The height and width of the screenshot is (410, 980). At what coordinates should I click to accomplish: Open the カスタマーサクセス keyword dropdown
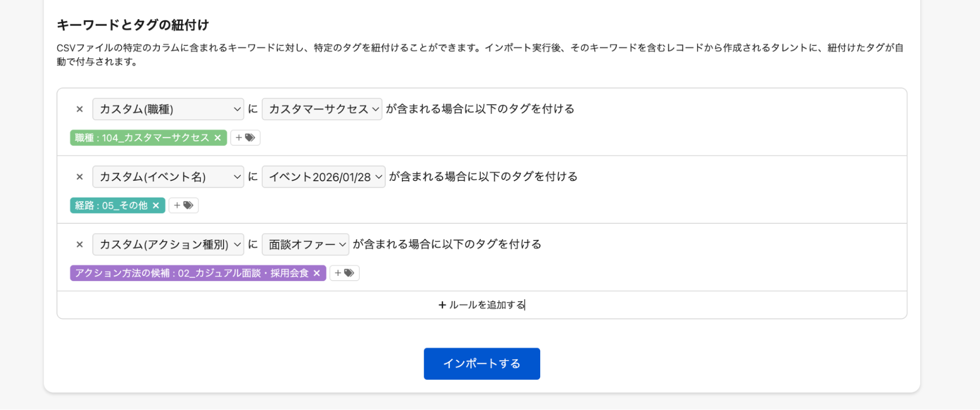tap(322, 109)
